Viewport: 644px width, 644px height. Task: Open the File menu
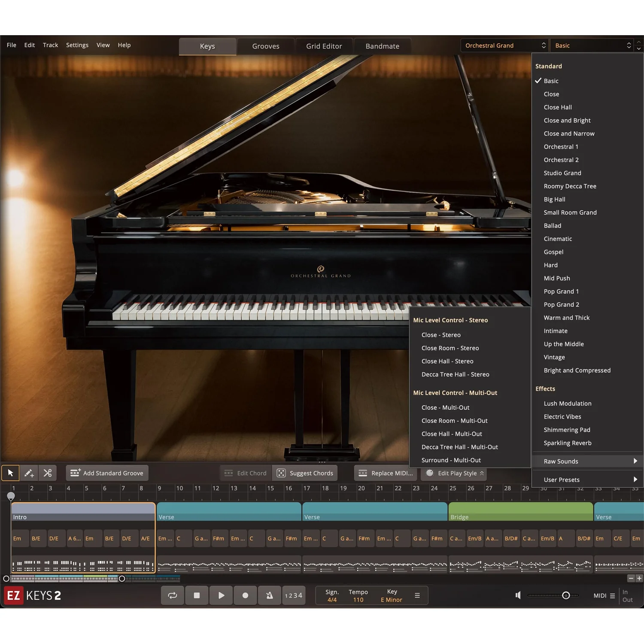point(12,45)
